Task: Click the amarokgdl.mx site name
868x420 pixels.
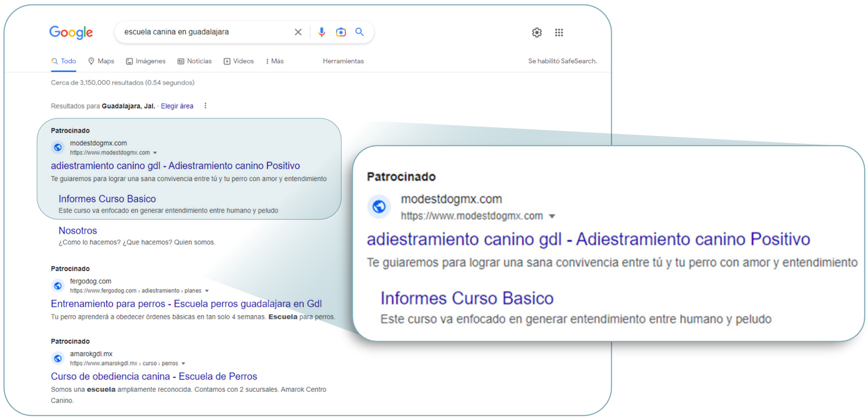Action: pyautogui.click(x=91, y=354)
